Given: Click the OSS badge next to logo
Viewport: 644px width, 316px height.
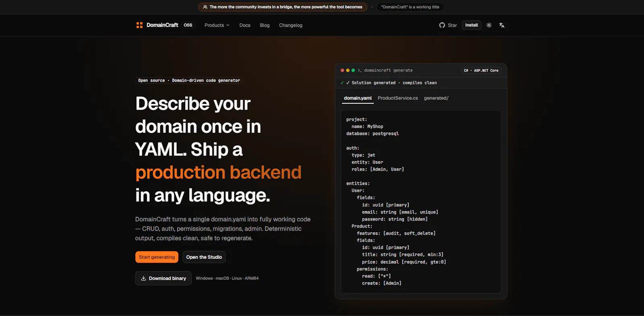Looking at the screenshot, I should (x=188, y=25).
